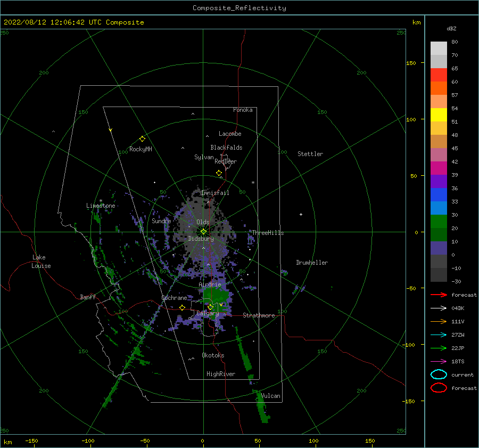Click the orange 111V arrow icon
479x448 pixels.
click(439, 321)
